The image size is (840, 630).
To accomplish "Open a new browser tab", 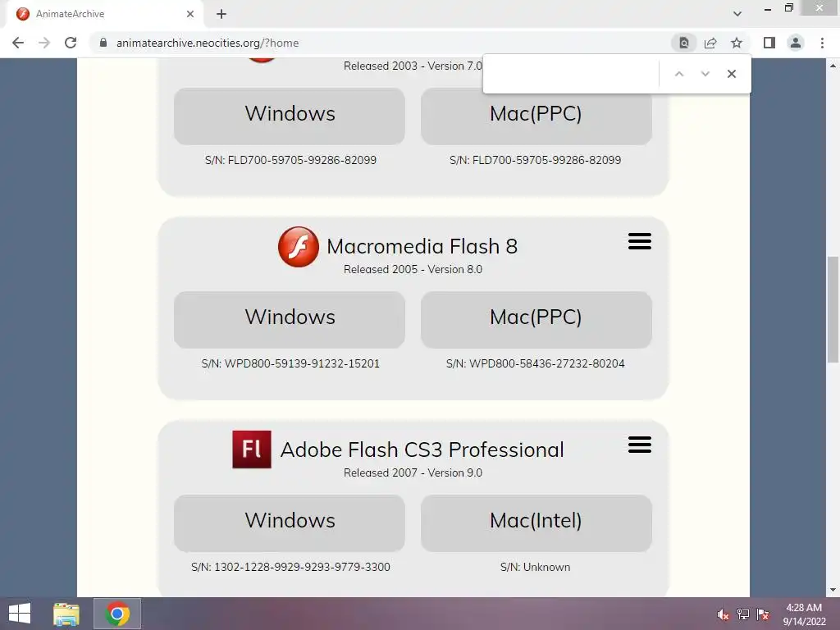I will tap(221, 14).
